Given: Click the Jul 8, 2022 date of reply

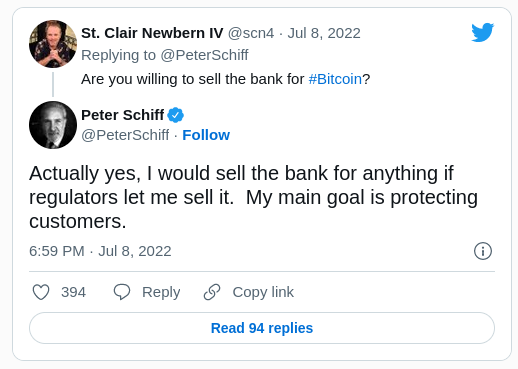Looking at the screenshot, I should pos(324,33).
